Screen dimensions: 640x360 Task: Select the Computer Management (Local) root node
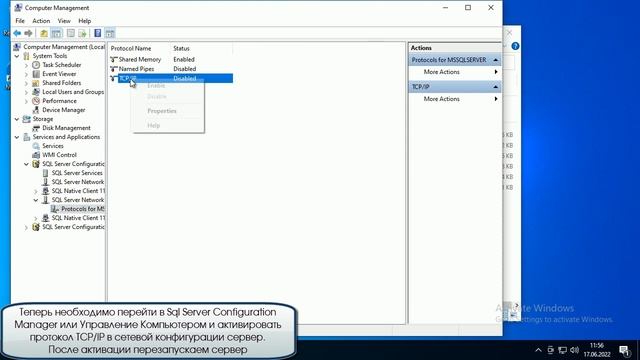tap(64, 47)
